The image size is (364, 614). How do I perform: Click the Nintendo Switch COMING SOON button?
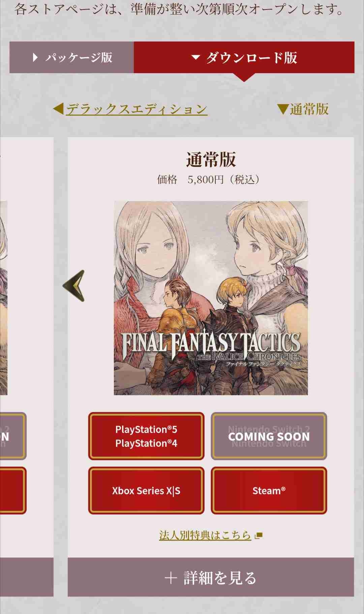tap(269, 436)
